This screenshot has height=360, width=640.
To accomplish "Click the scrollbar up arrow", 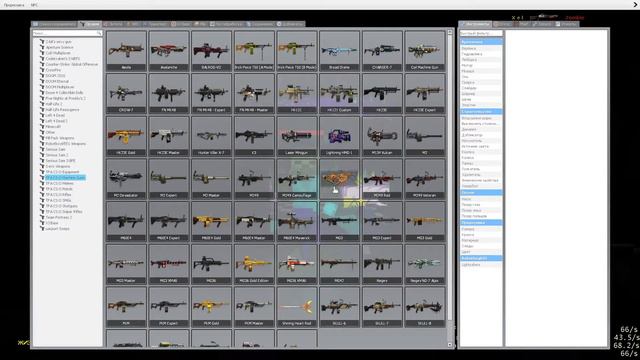I will 450,32.
